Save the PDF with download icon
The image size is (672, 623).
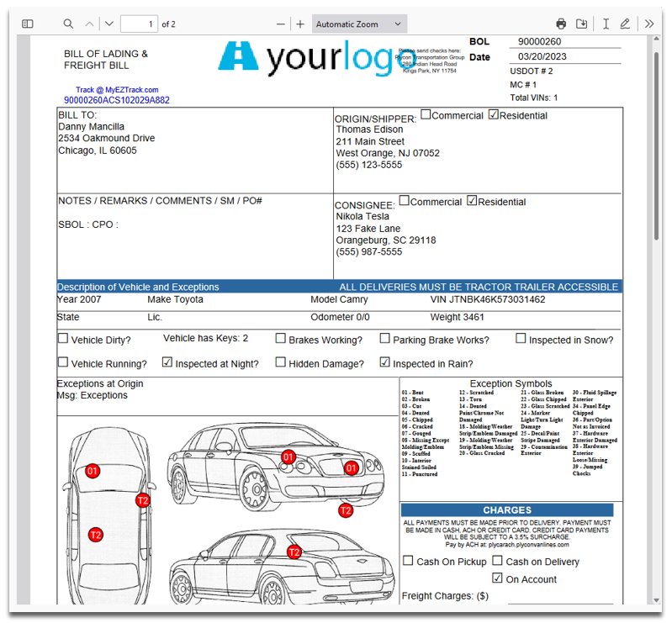[581, 24]
